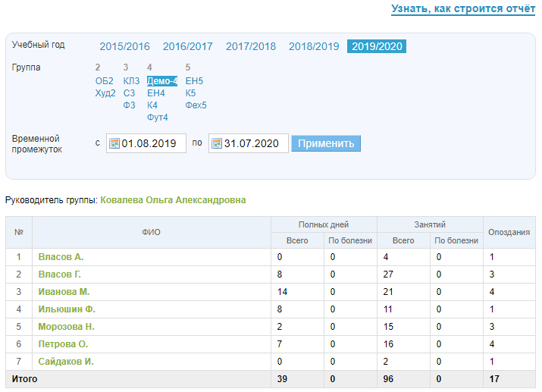This screenshot has width=542, height=392.
Task: Choose group КЛ3
Action: click(131, 81)
